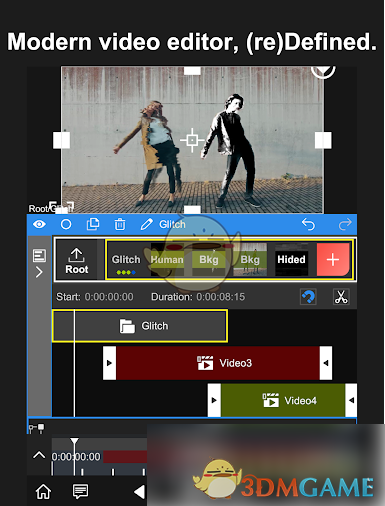Go up to the Root group
The image size is (385, 506).
coord(77,260)
